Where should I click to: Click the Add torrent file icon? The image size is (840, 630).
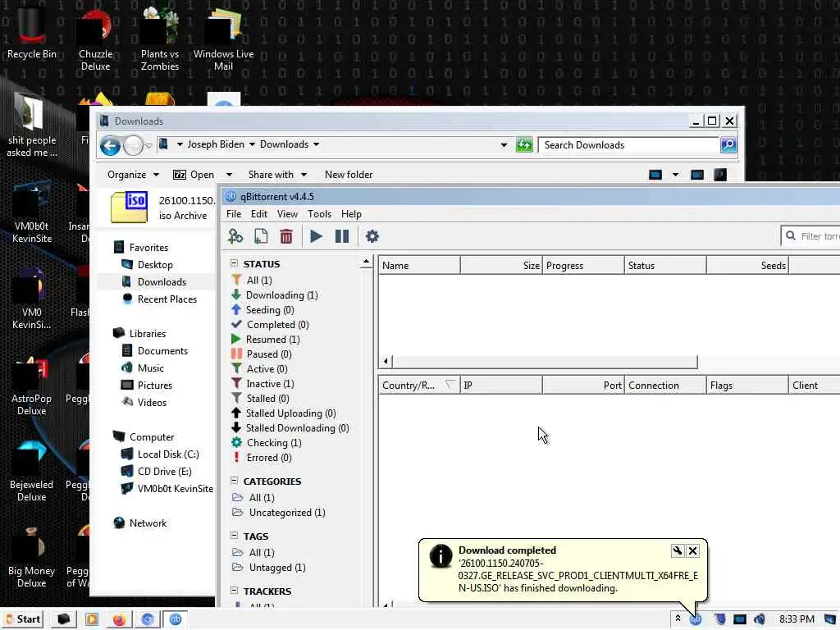[261, 236]
